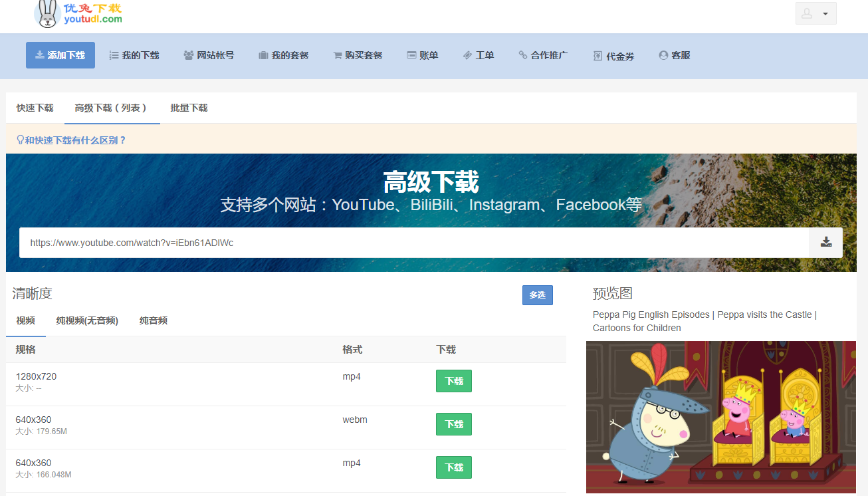Click the 大小: 179.65M size text
868x496 pixels.
pos(41,432)
